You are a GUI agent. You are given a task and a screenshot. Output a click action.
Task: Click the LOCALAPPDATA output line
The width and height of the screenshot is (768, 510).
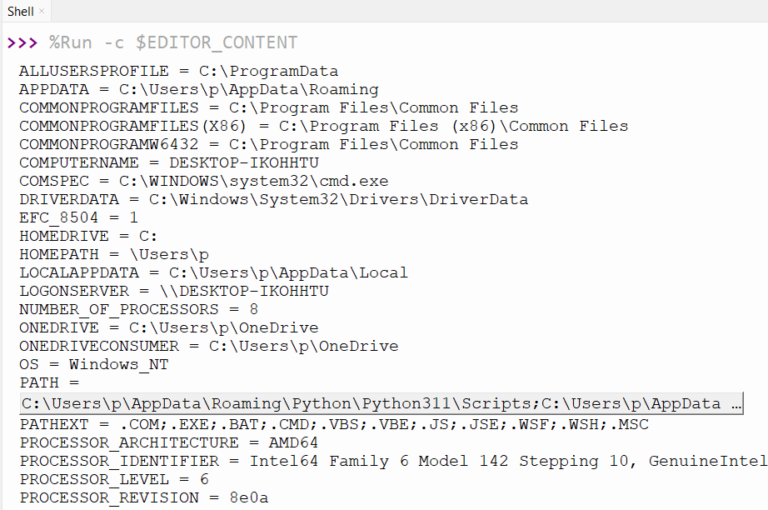[x=213, y=272]
